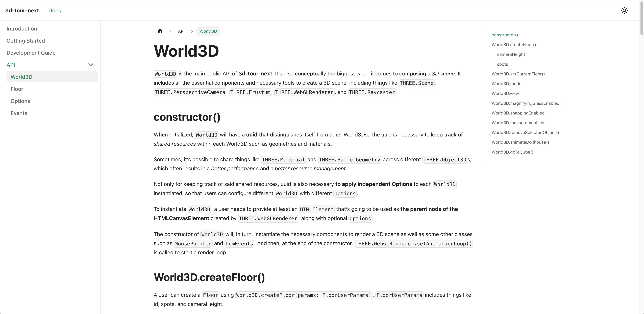This screenshot has height=314, width=644.
Task: Go to the Getting Started page
Action: click(x=26, y=41)
